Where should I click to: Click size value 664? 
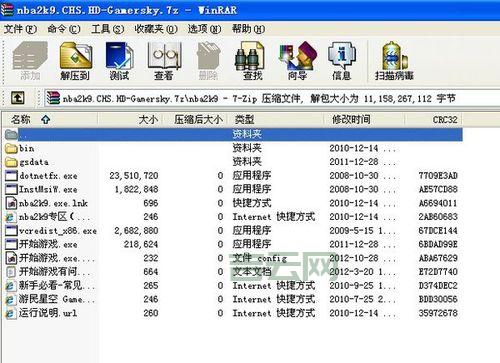[x=151, y=272]
